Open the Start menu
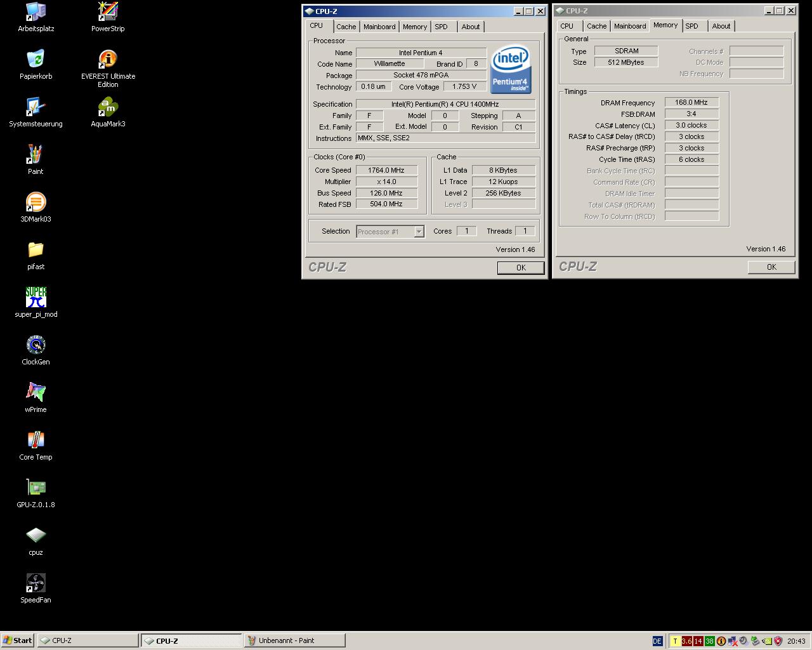Viewport: 812px width, 650px height. [17, 640]
